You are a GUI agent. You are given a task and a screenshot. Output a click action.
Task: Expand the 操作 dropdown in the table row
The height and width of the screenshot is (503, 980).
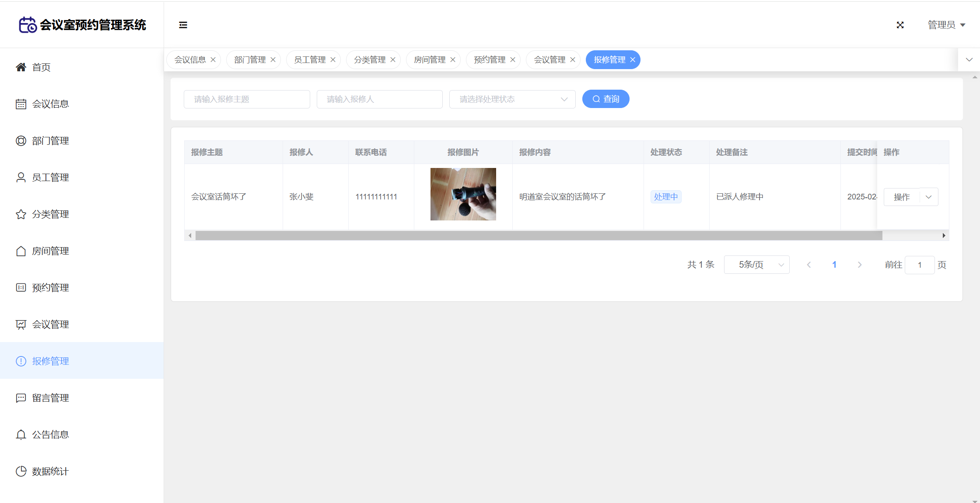(x=929, y=197)
